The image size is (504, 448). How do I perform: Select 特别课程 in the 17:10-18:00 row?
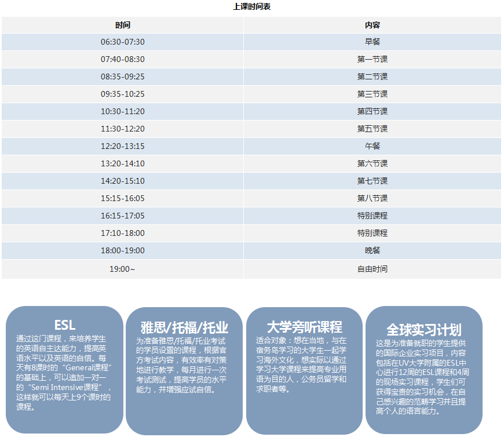pyautogui.click(x=372, y=233)
